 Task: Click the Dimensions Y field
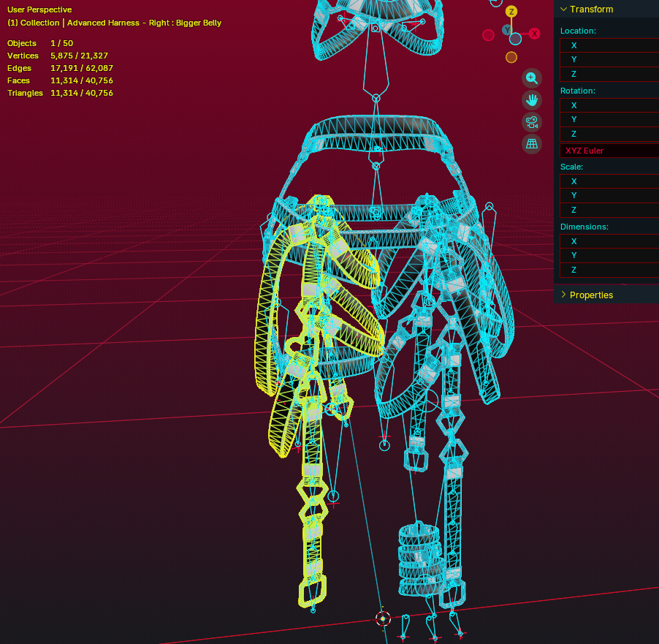(609, 255)
